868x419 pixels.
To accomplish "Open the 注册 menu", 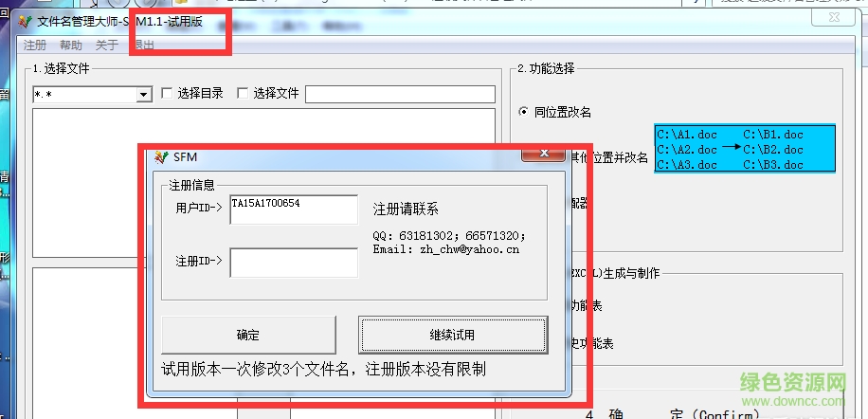I will pos(35,45).
